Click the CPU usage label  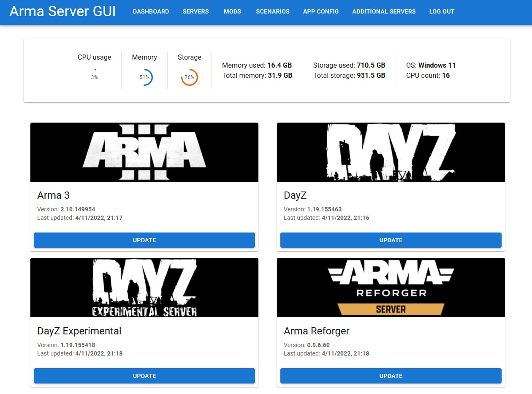pos(95,57)
